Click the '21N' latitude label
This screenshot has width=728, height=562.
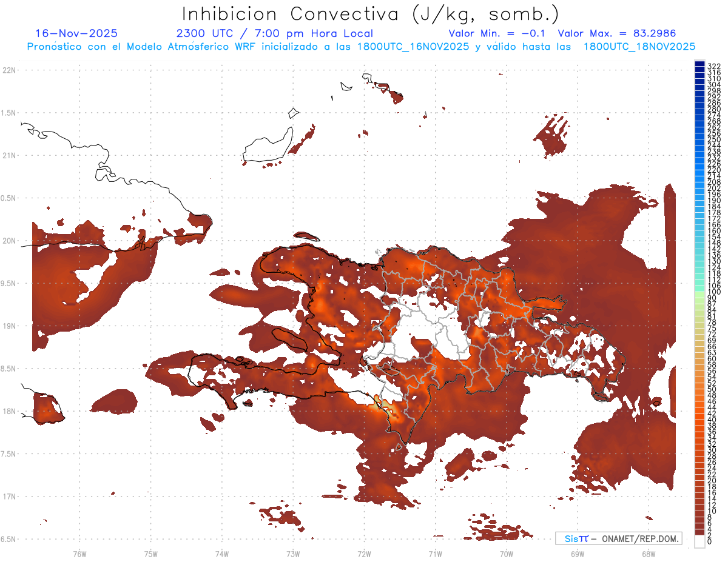pos(10,155)
